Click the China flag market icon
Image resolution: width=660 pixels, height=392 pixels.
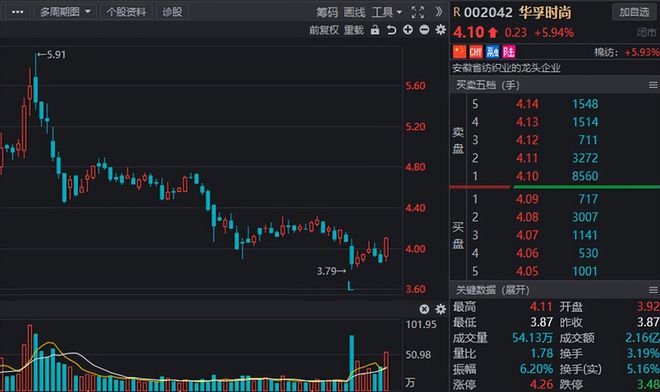coord(459,52)
